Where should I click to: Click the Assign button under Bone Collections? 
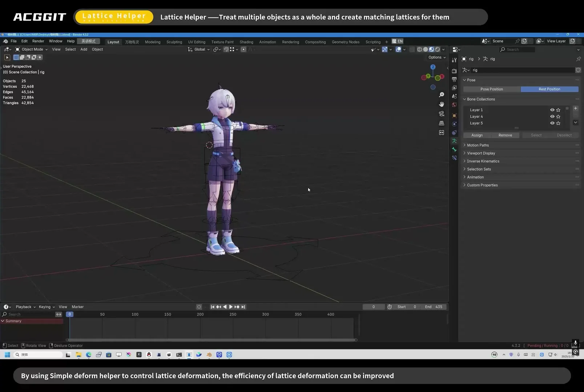(x=477, y=135)
